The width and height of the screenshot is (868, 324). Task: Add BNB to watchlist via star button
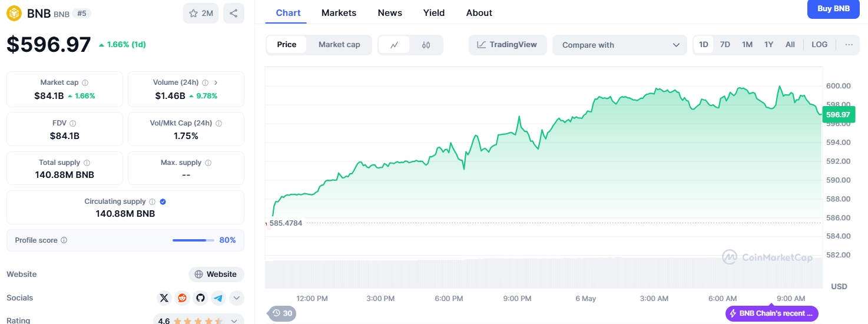tap(201, 13)
